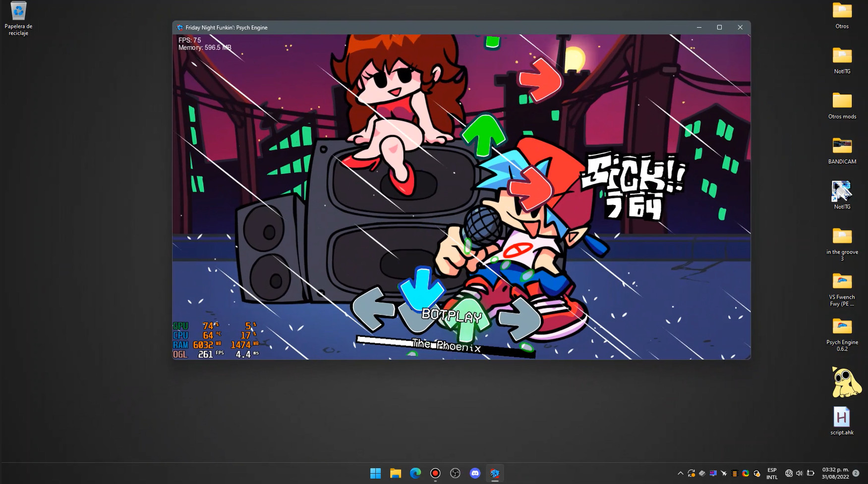The height and width of the screenshot is (484, 868).
Task: Click the BOTPLAY text in the game
Action: (451, 315)
